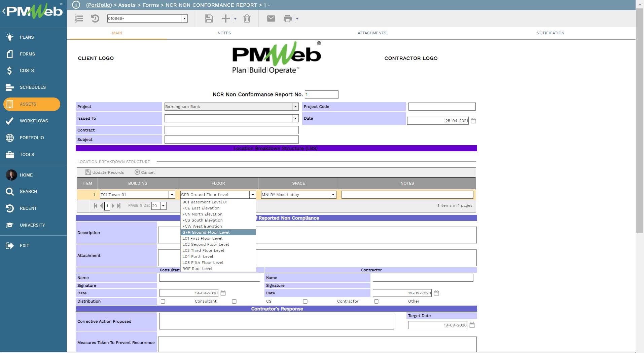Expand the Space MNLBY Main Lobby dropdown
This screenshot has height=353, width=644.
tap(333, 195)
